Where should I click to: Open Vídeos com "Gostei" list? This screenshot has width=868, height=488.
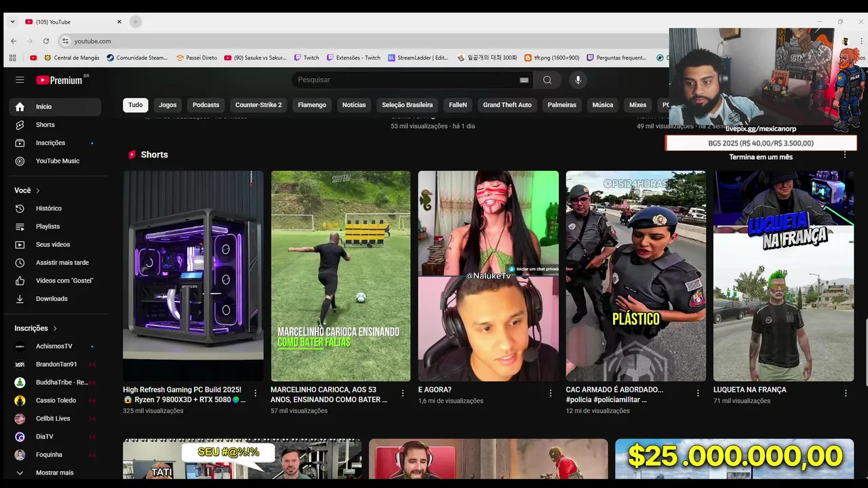55,281
